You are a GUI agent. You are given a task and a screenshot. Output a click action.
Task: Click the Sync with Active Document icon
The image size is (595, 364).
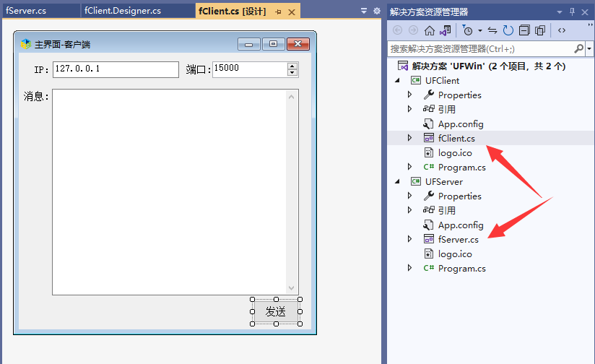pos(492,30)
